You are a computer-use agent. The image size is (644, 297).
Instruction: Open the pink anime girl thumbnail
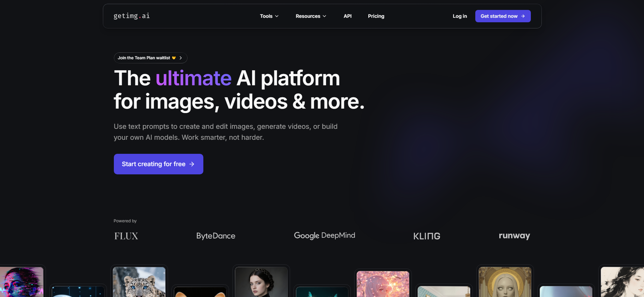tap(383, 284)
